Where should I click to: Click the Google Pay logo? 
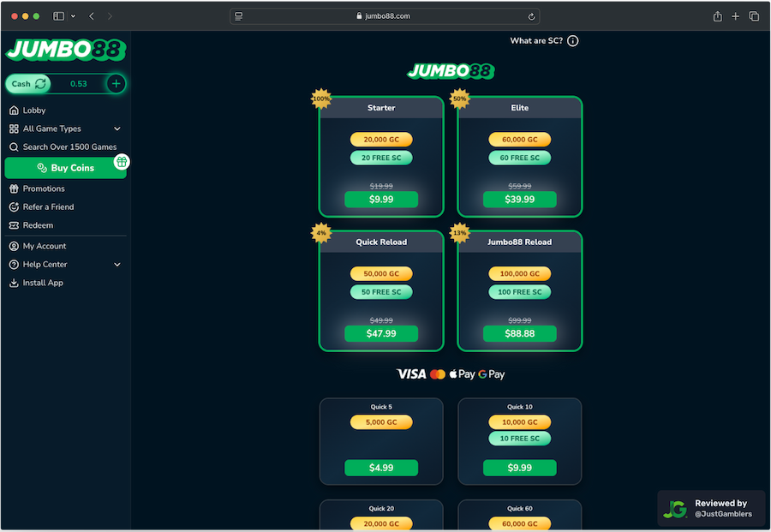point(491,374)
